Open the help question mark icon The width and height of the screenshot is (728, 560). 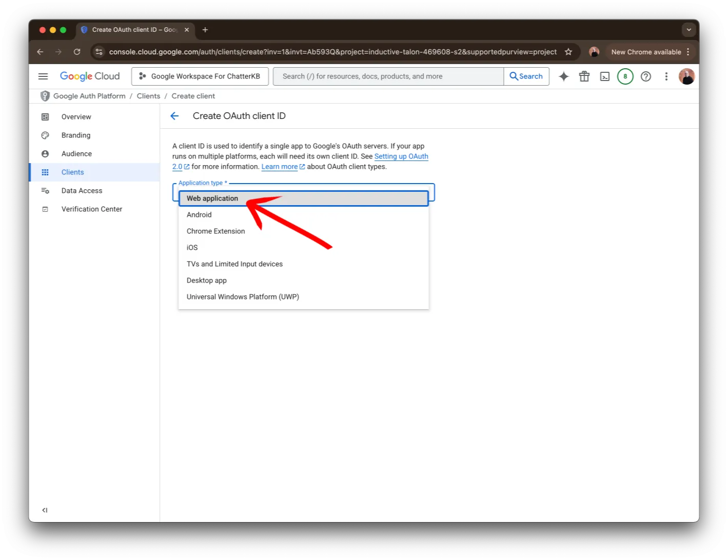[646, 76]
